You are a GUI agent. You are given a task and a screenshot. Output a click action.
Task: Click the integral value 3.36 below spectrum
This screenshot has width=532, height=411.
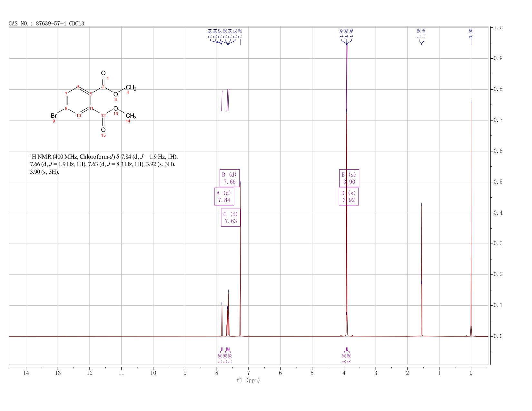click(349, 358)
